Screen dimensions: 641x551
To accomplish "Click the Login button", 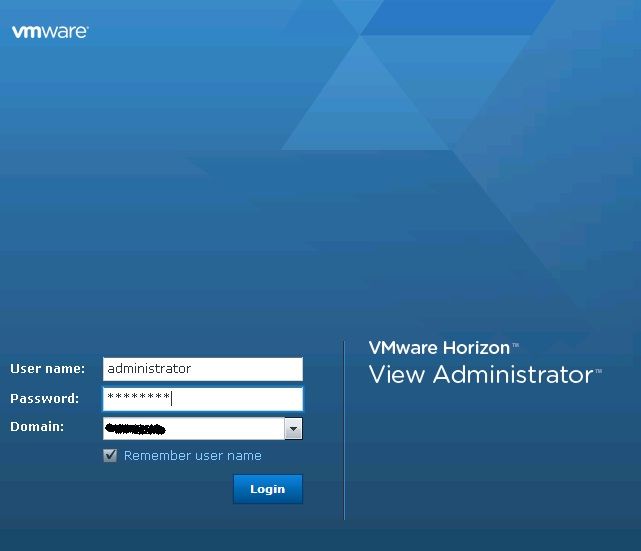I will coord(268,489).
